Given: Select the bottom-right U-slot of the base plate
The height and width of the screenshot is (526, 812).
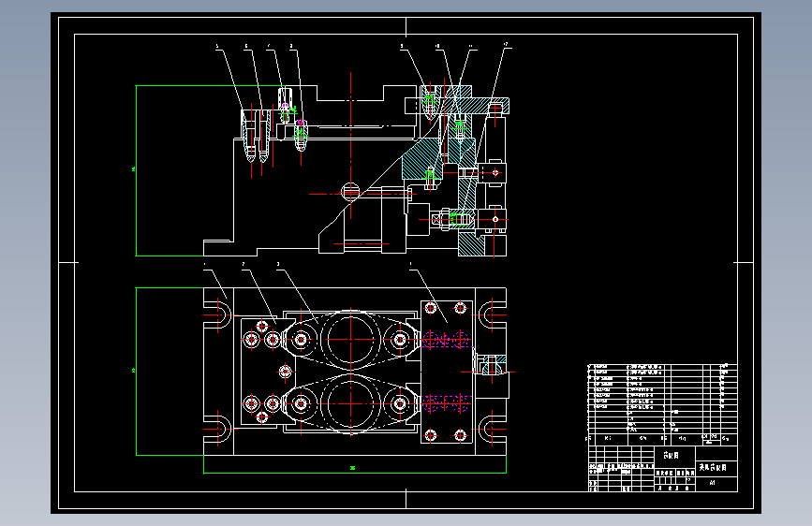Looking at the screenshot, I should 492,430.
